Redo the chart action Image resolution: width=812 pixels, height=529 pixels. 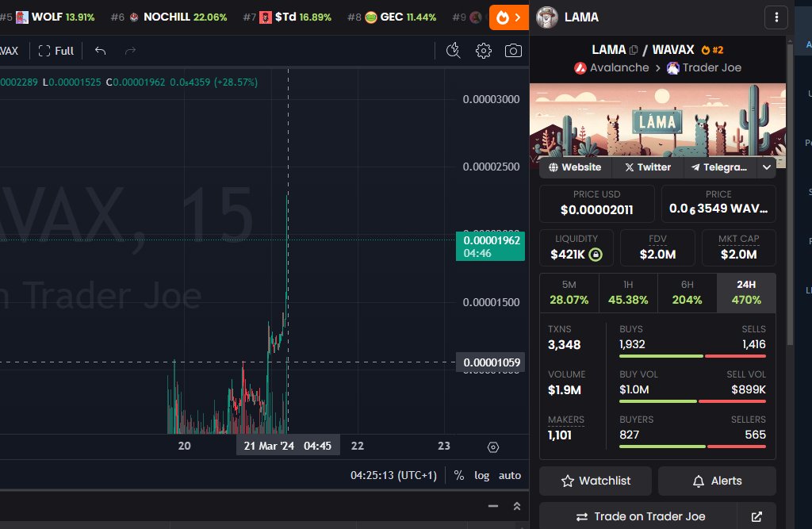[x=131, y=51]
